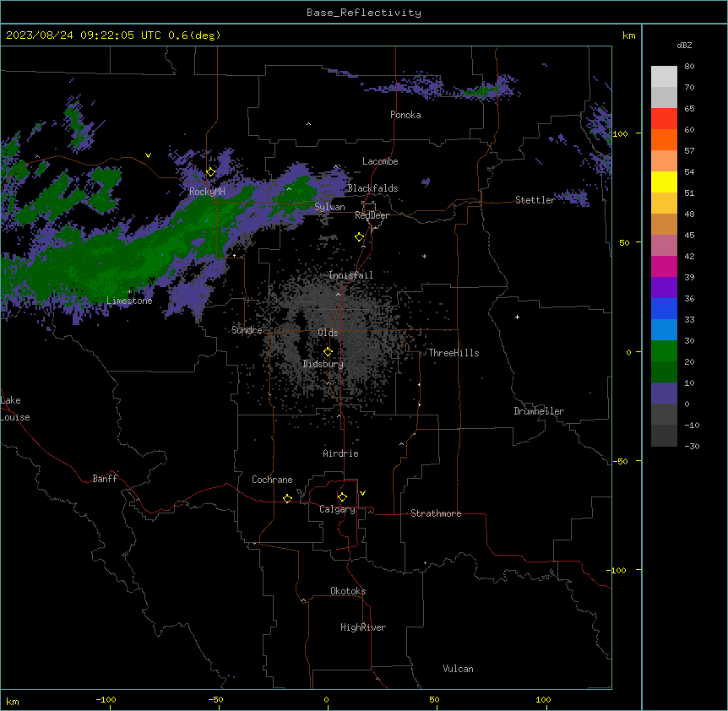
Task: Click the Cochrane label
Action: point(272,480)
